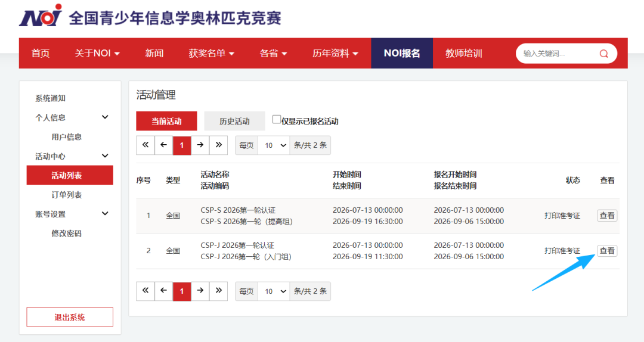Go to first page in top pagination
The height and width of the screenshot is (342, 644).
[145, 145]
